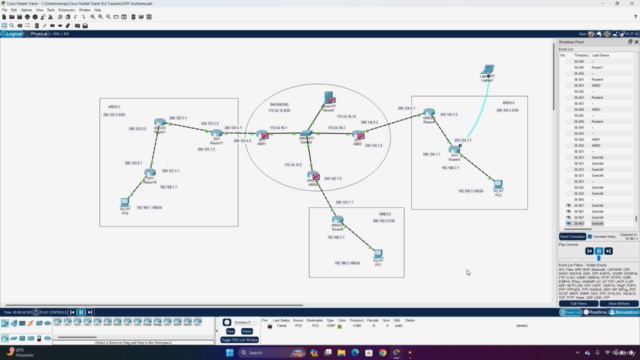Image resolution: width=640 pixels, height=360 pixels.
Task: Click the Show All/None button
Action: click(619, 304)
